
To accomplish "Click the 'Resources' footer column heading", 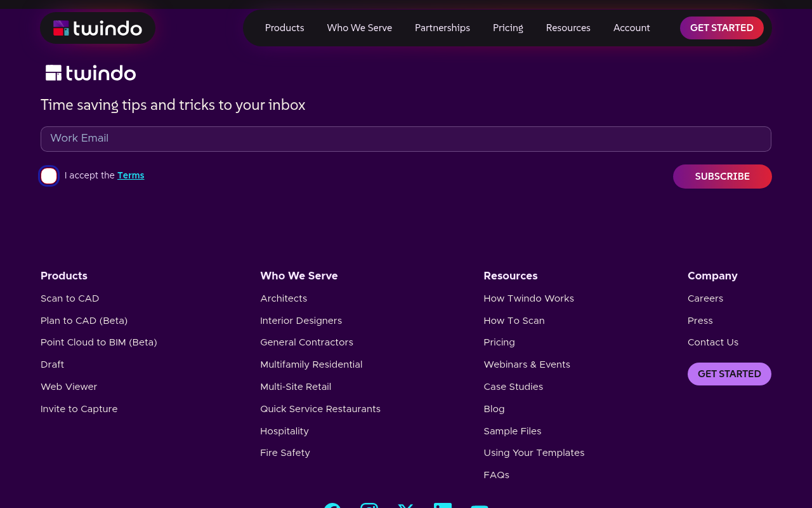I will [511, 276].
